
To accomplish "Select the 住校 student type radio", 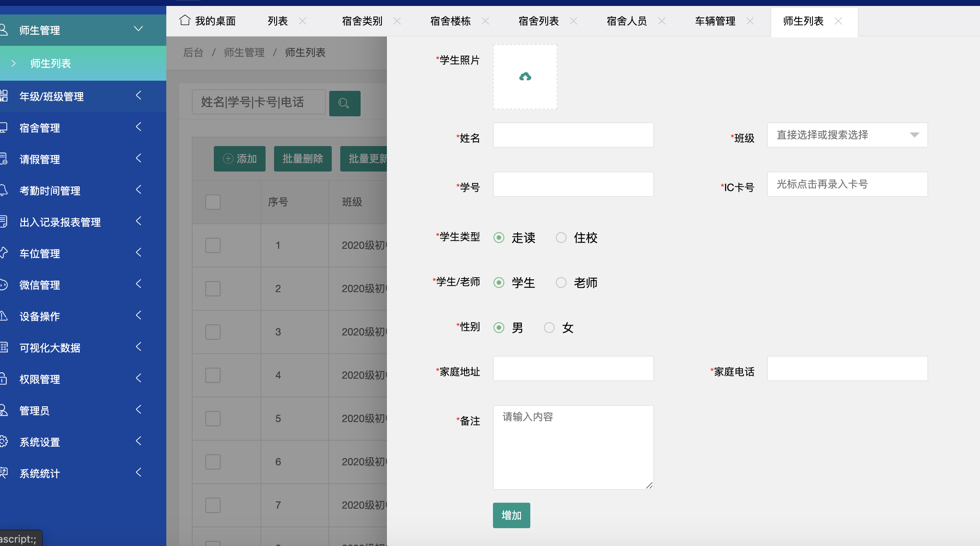I will (561, 237).
